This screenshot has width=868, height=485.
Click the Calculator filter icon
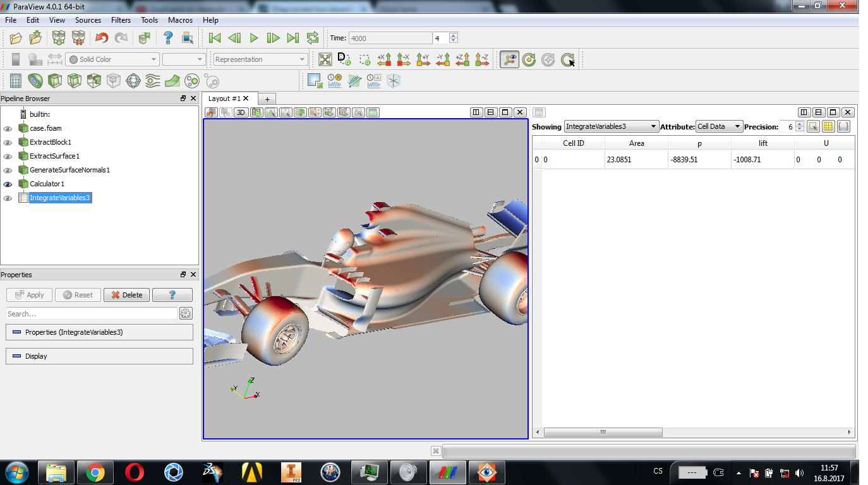[16, 81]
